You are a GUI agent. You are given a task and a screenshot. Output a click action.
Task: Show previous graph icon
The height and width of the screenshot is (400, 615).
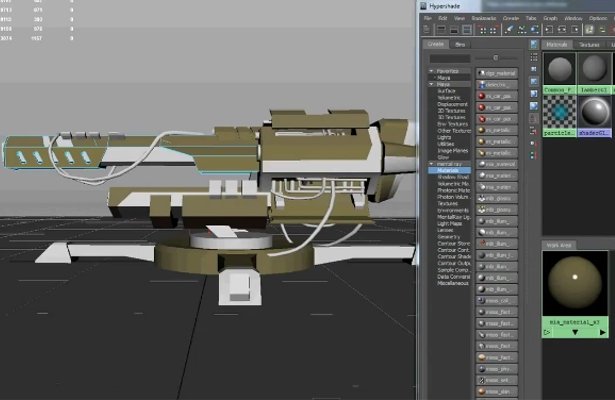pyautogui.click(x=483, y=30)
